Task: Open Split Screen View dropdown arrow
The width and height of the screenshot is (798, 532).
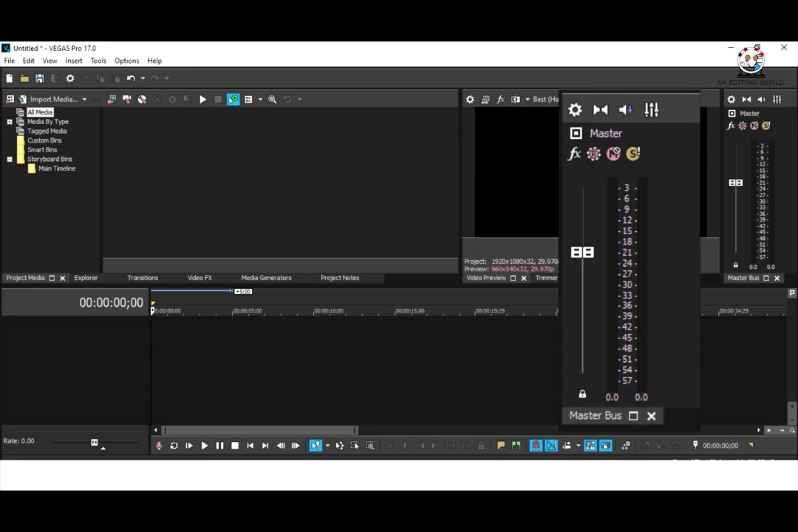Action: click(528, 99)
